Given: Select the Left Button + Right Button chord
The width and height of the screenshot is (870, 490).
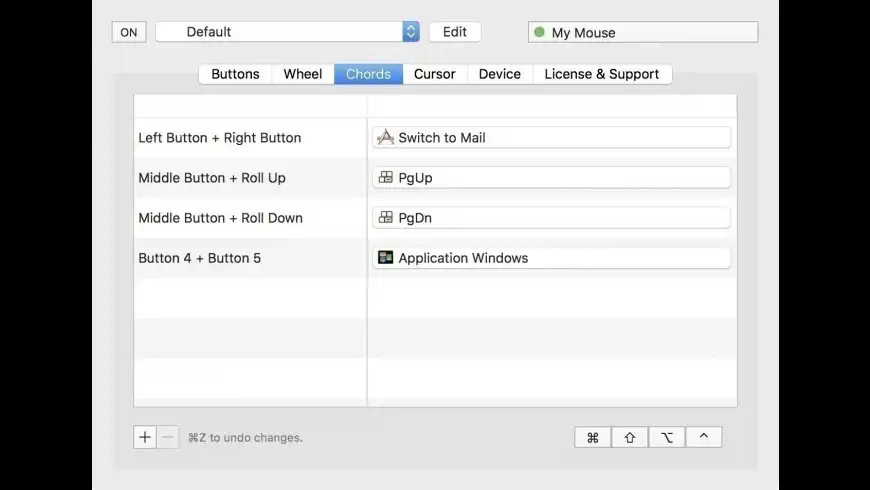Looking at the screenshot, I should pyautogui.click(x=220, y=138).
